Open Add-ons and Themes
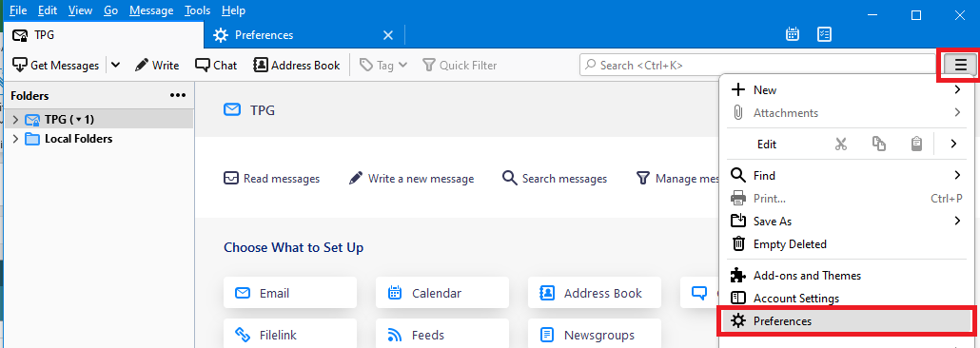Screen dimensions: 980x348 (x=847, y=276)
